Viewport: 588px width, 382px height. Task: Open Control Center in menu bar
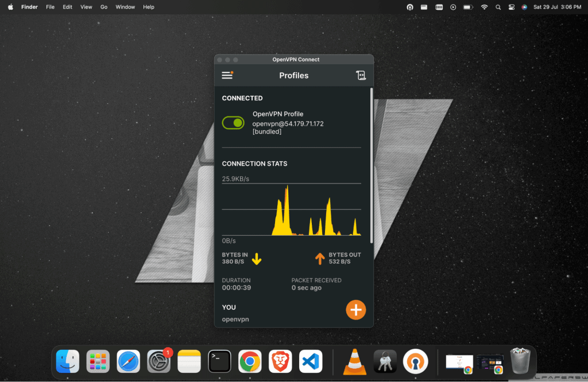point(511,7)
